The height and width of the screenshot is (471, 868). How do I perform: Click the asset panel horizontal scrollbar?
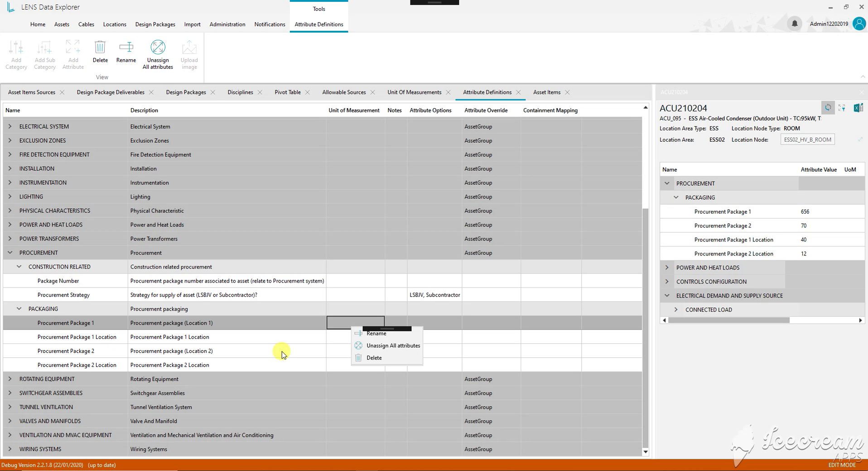pos(728,320)
